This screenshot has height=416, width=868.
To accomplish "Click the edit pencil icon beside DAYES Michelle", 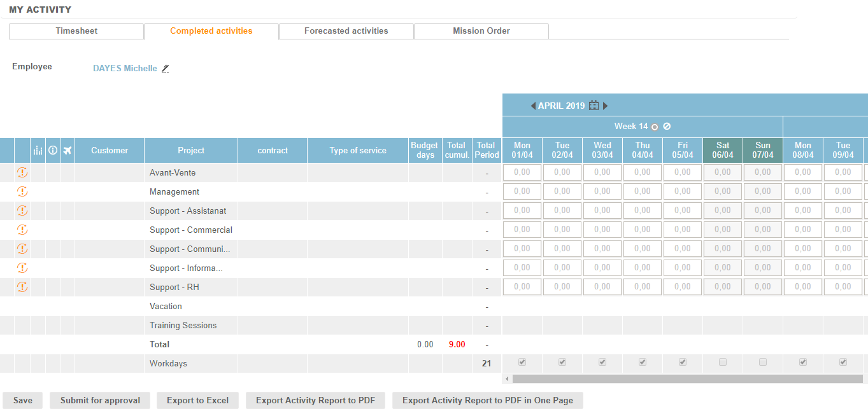I will point(166,69).
